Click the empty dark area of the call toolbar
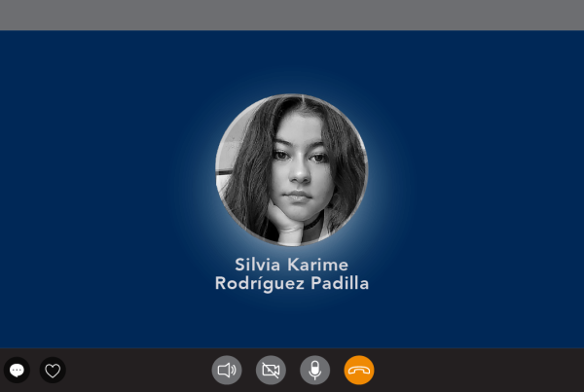584x392 pixels. (x=477, y=370)
